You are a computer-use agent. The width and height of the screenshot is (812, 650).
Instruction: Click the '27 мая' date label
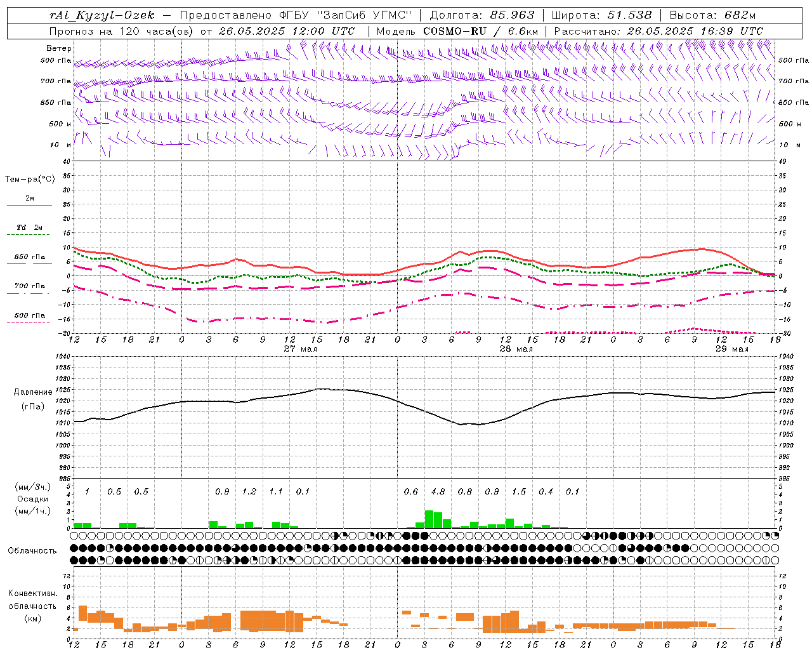pos(300,349)
